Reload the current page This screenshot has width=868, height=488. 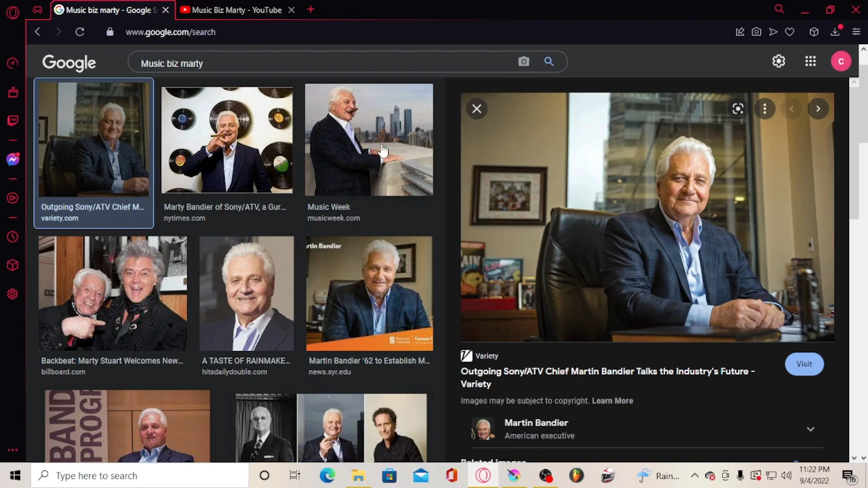coord(79,32)
